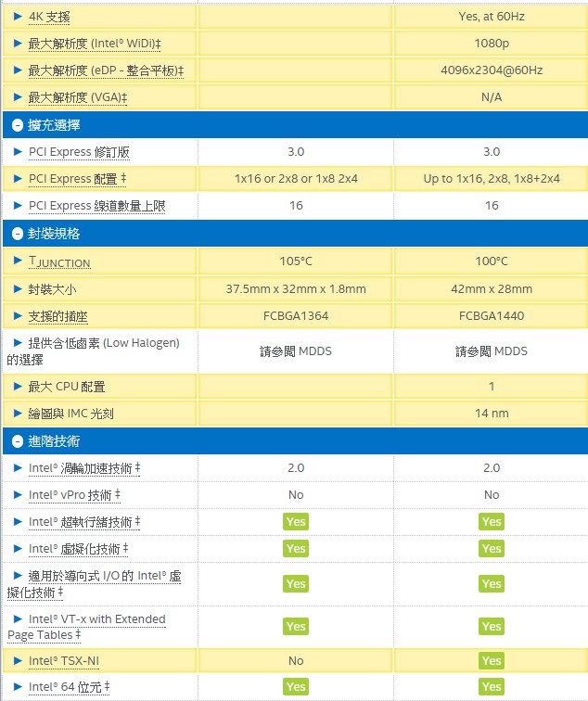Expand the 4K 支援 row arrow
Image resolution: width=588 pixels, height=701 pixels.
click(18, 17)
